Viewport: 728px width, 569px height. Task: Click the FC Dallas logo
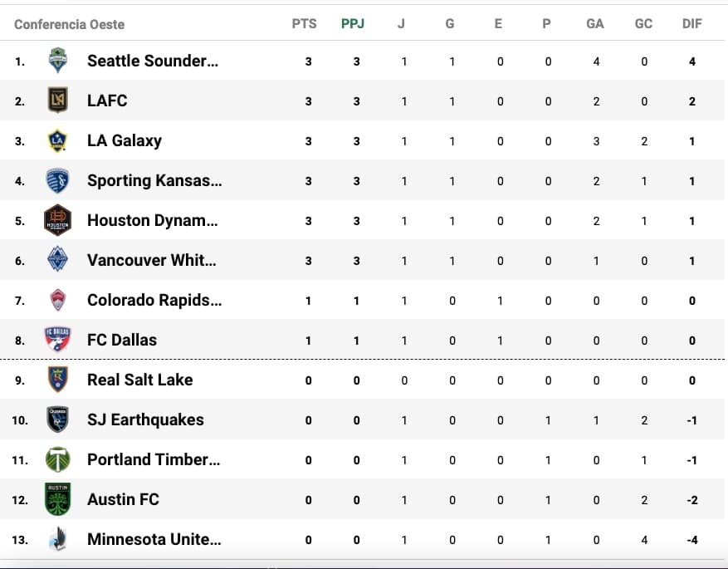(57, 340)
